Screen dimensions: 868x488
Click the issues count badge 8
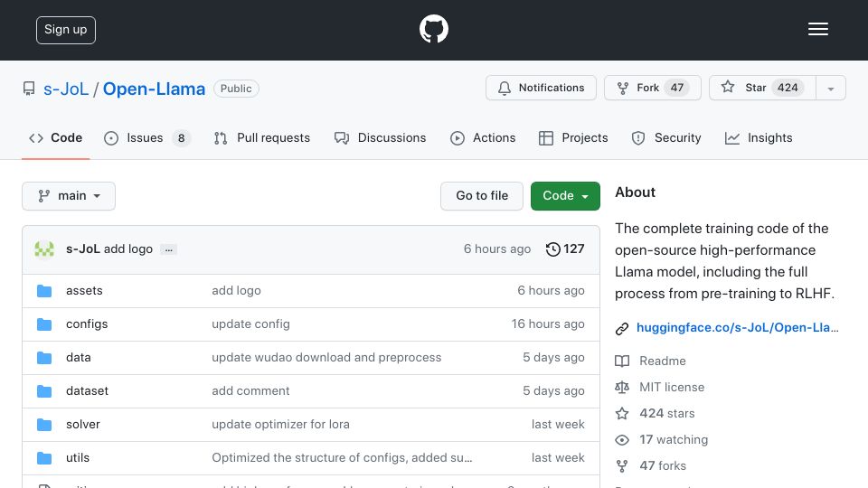tap(181, 138)
